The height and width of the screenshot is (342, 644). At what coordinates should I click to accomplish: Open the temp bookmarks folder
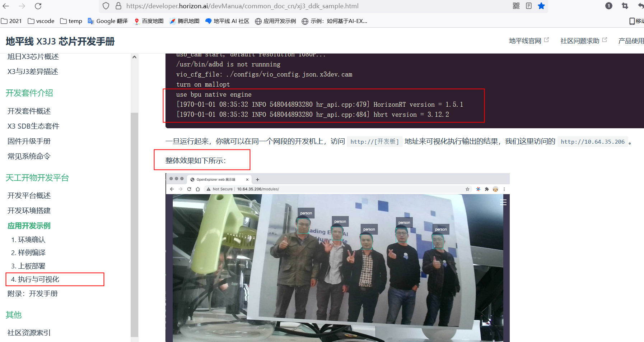[71, 21]
